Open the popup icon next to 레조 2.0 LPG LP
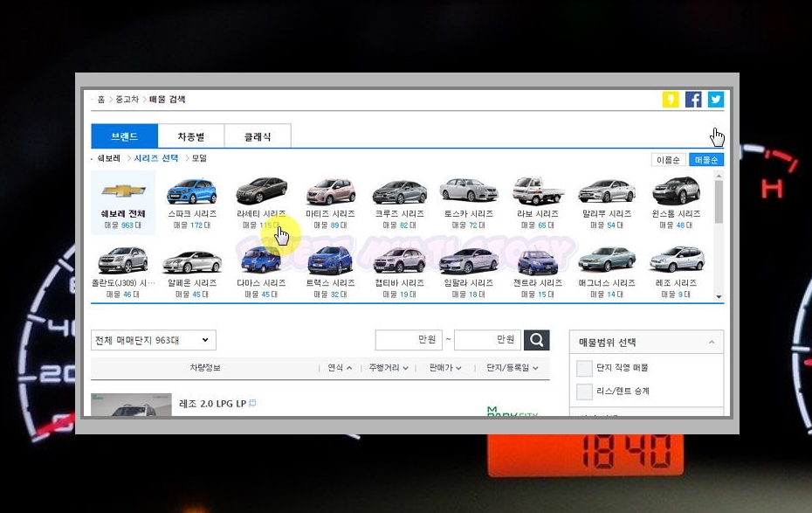 [252, 403]
